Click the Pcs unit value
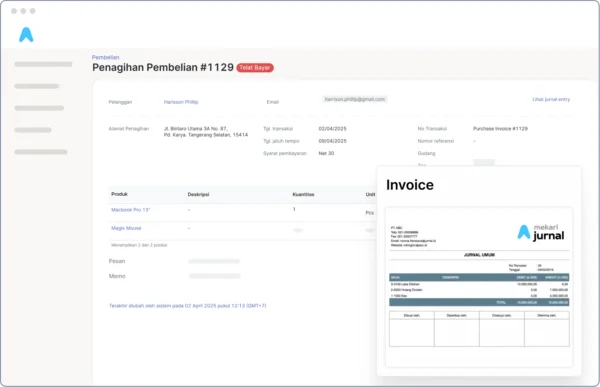Image resolution: width=600 pixels, height=387 pixels. (370, 213)
